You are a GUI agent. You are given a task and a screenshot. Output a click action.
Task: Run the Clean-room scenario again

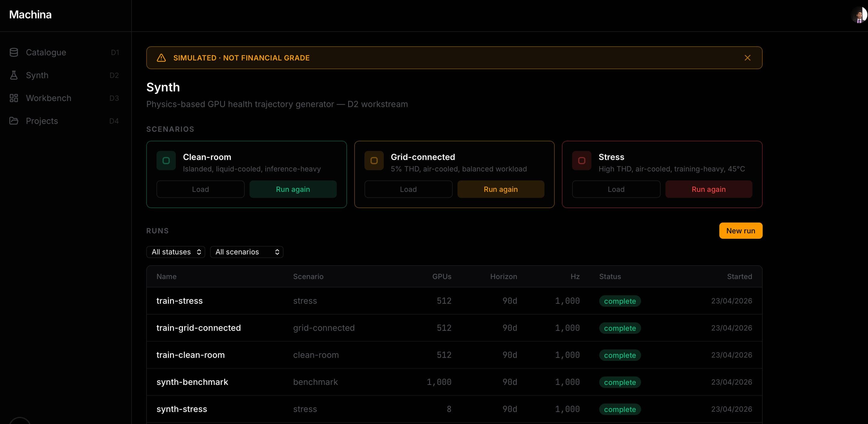(x=293, y=189)
